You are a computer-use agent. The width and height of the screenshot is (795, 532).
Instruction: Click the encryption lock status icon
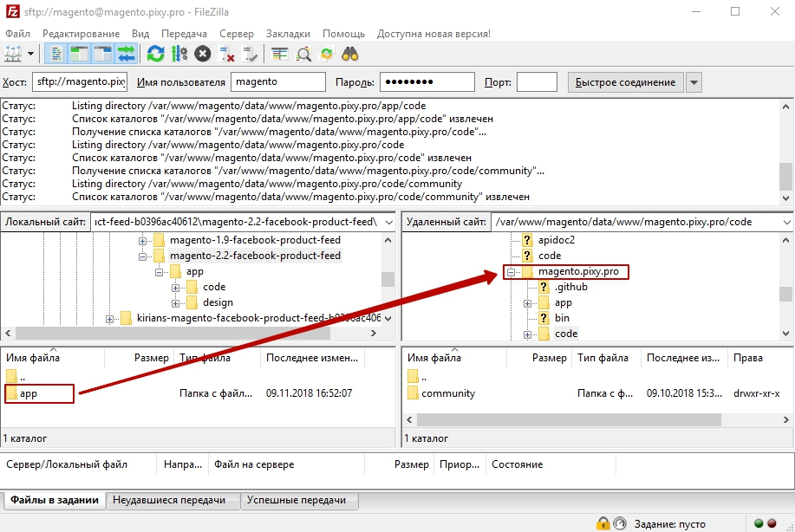point(603,523)
